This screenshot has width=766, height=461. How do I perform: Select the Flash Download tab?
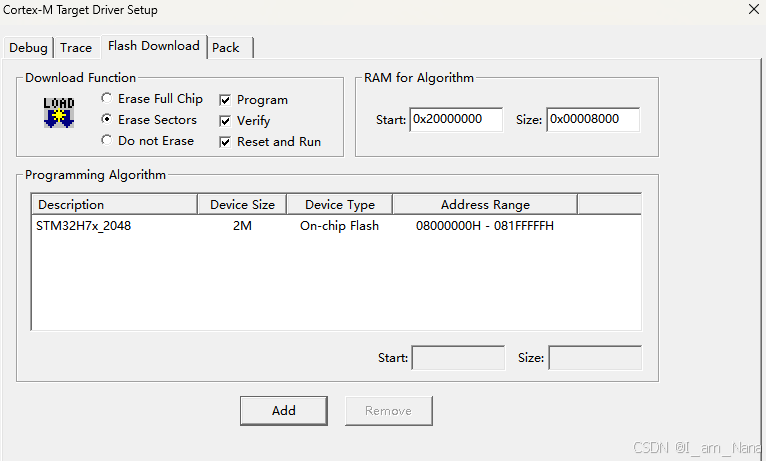coord(153,46)
